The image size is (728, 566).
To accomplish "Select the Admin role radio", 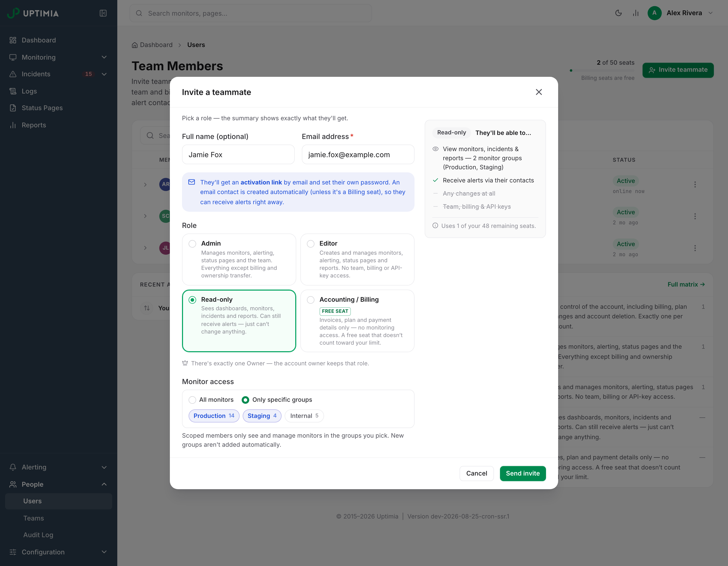I will 192,244.
